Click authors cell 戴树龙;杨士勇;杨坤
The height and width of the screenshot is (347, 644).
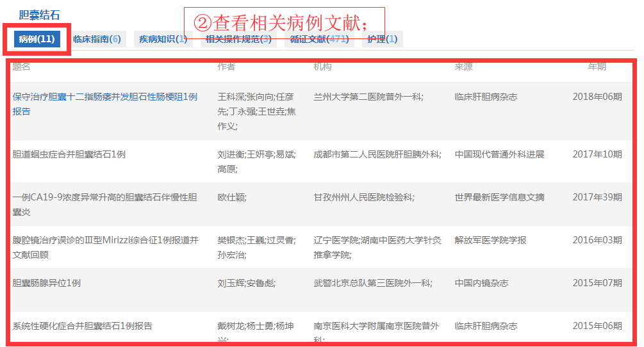click(256, 332)
